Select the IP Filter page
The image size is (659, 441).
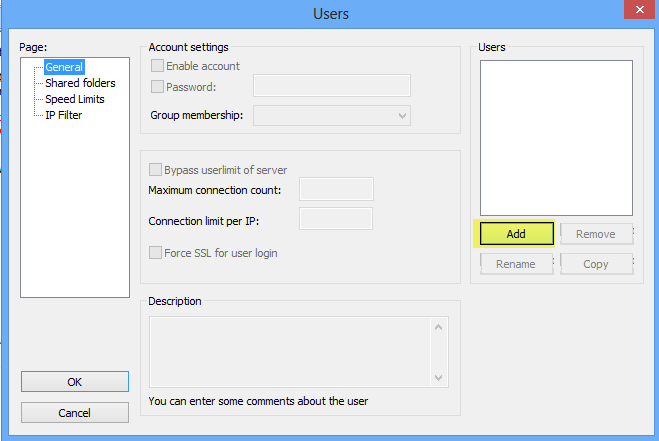coord(64,115)
